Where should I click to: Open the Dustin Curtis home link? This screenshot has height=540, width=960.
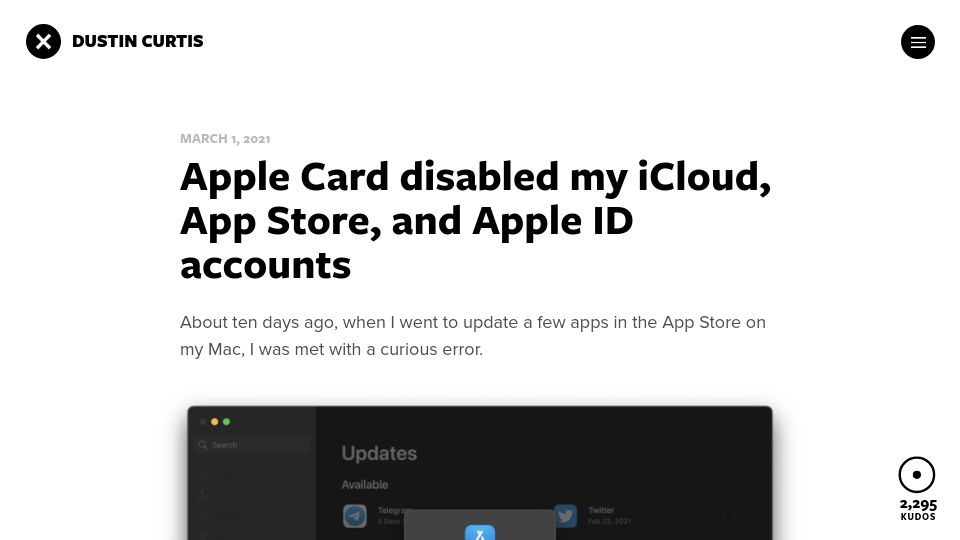pyautogui.click(x=138, y=41)
